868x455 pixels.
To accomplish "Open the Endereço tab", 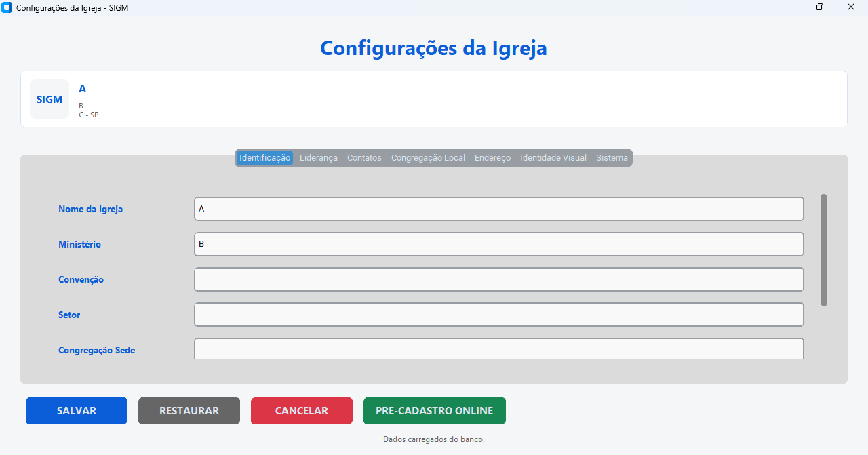I will coord(492,158).
